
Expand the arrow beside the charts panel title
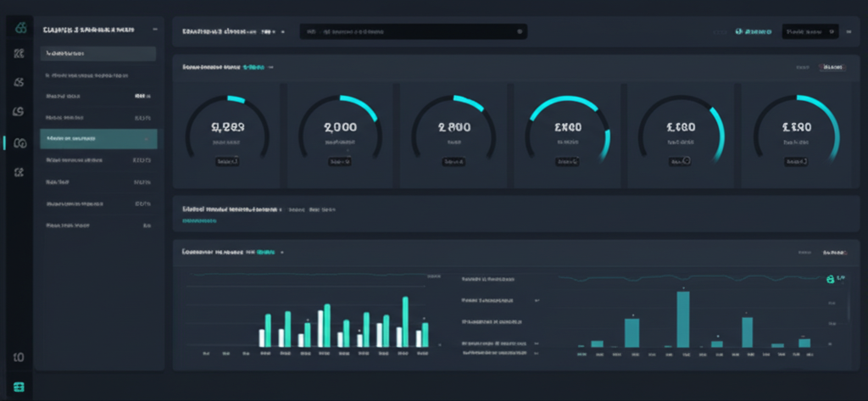[x=281, y=252]
